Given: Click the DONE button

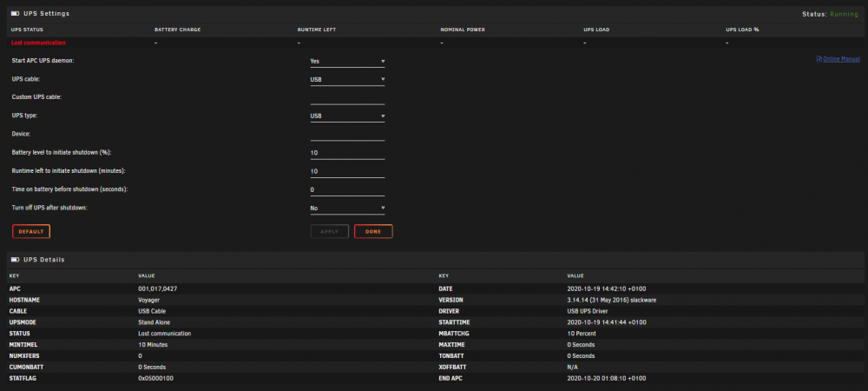Looking at the screenshot, I should tap(373, 231).
